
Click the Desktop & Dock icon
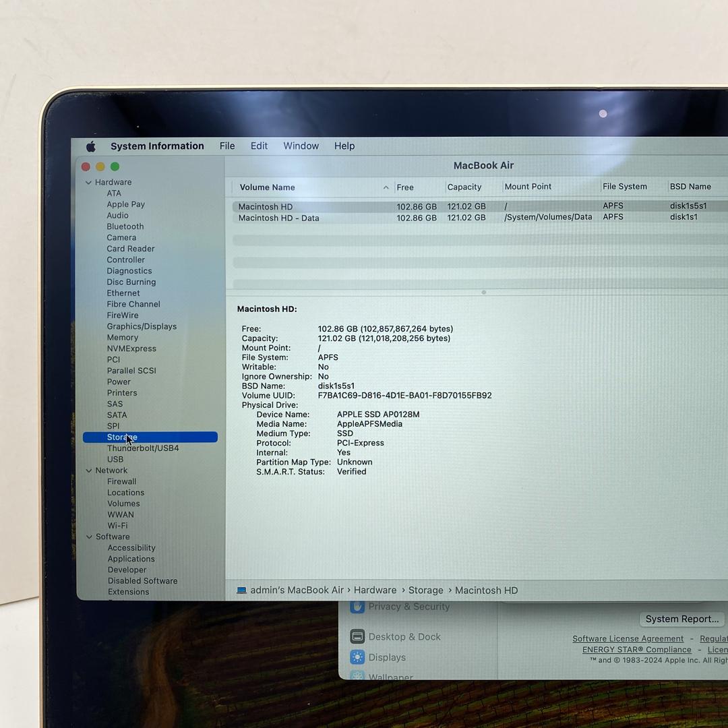click(357, 636)
